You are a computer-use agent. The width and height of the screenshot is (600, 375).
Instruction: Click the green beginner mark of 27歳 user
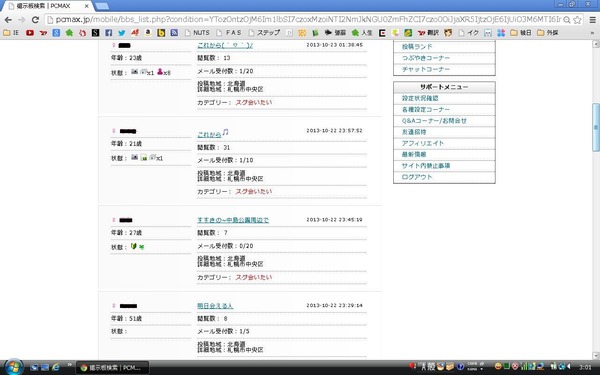134,246
